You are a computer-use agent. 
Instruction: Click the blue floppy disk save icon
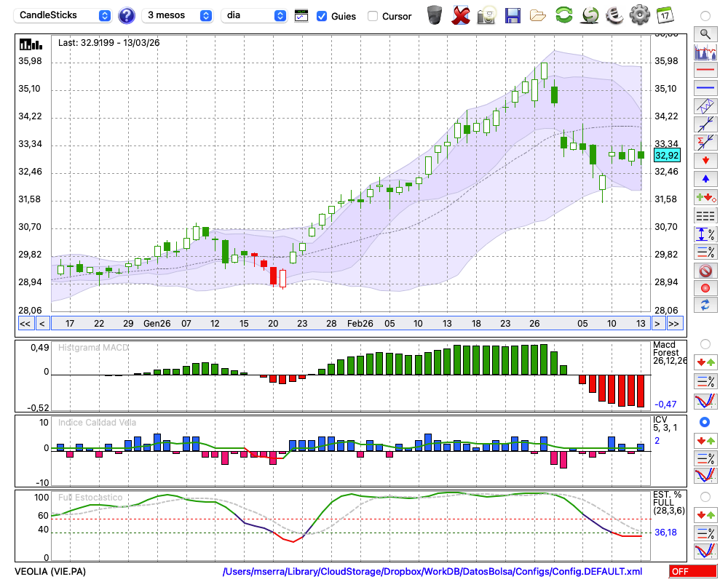[x=513, y=15]
